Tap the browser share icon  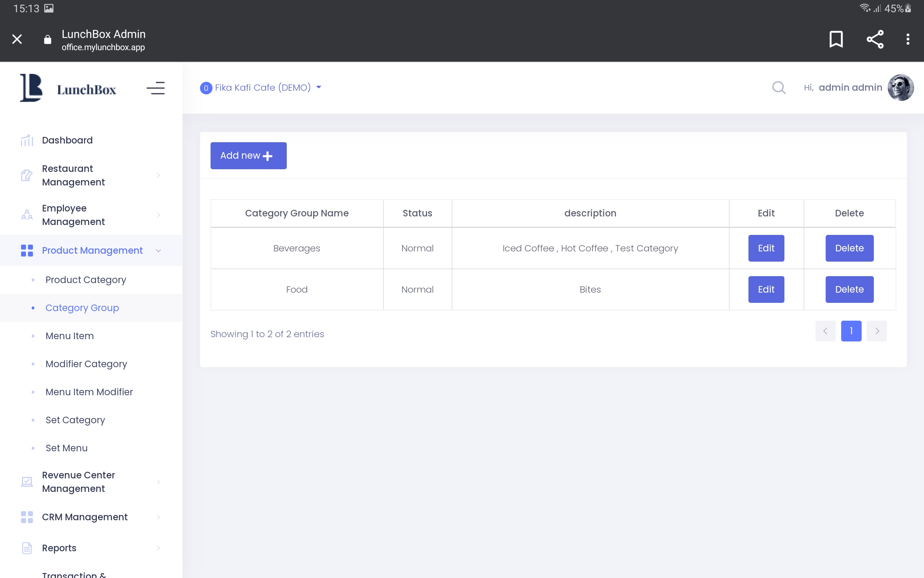pos(875,39)
